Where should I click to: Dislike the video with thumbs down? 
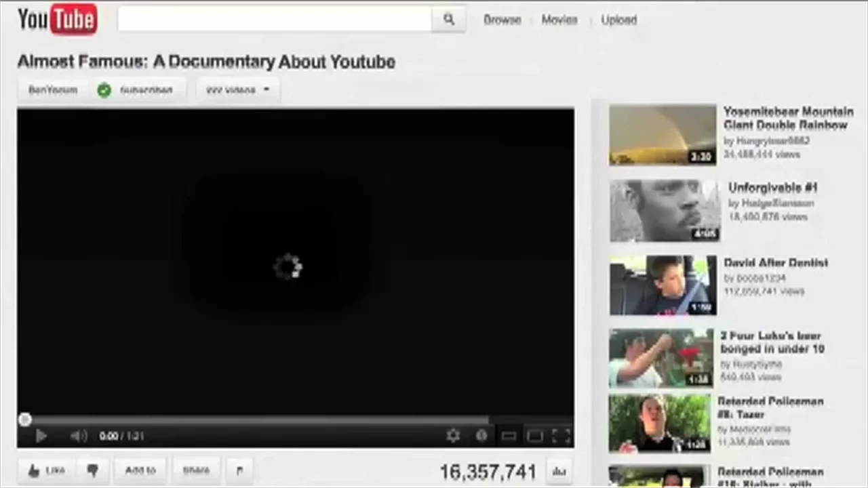pyautogui.click(x=93, y=470)
